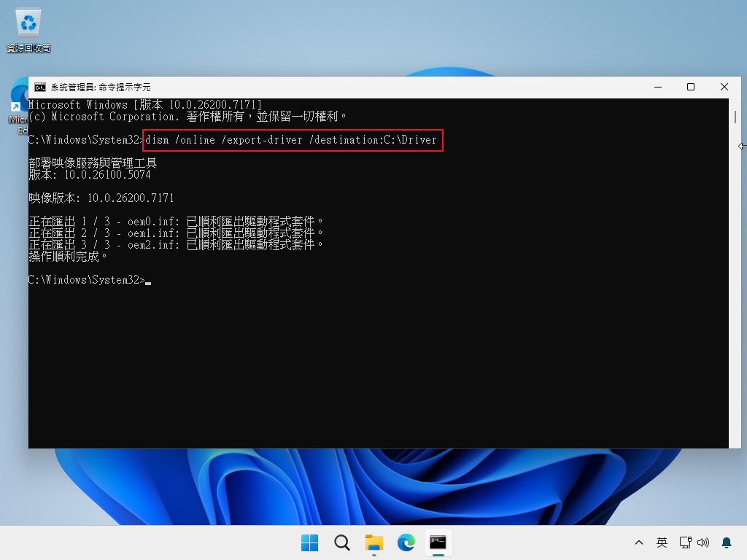The image size is (747, 560).
Task: Maximize the Command Prompt window
Action: tap(691, 87)
